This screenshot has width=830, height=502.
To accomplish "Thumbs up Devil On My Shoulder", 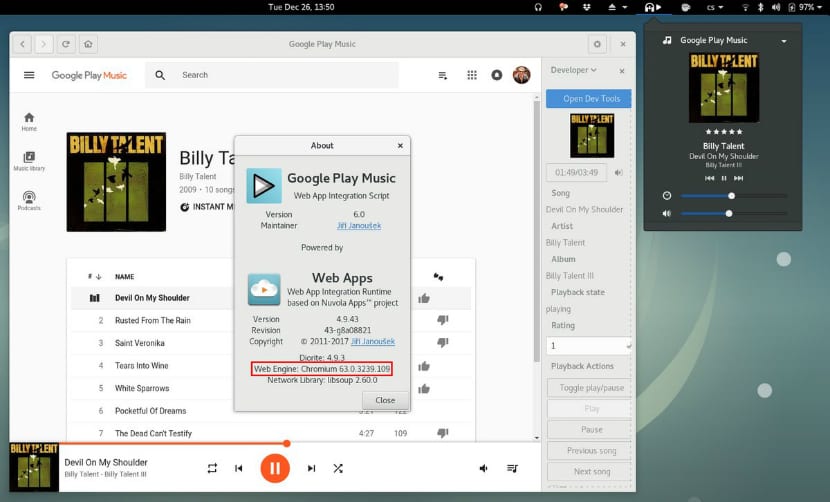I will [424, 298].
